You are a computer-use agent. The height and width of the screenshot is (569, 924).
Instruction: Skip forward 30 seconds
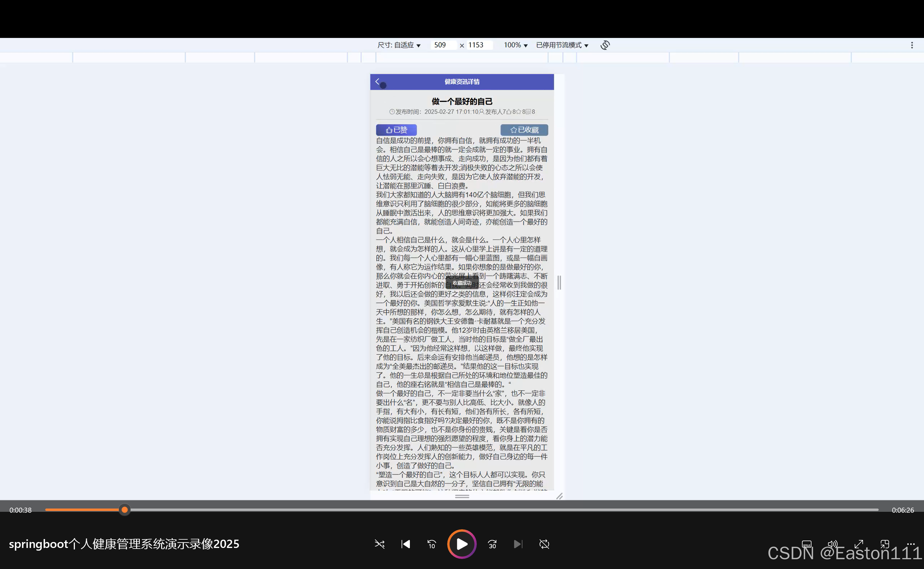pyautogui.click(x=492, y=544)
